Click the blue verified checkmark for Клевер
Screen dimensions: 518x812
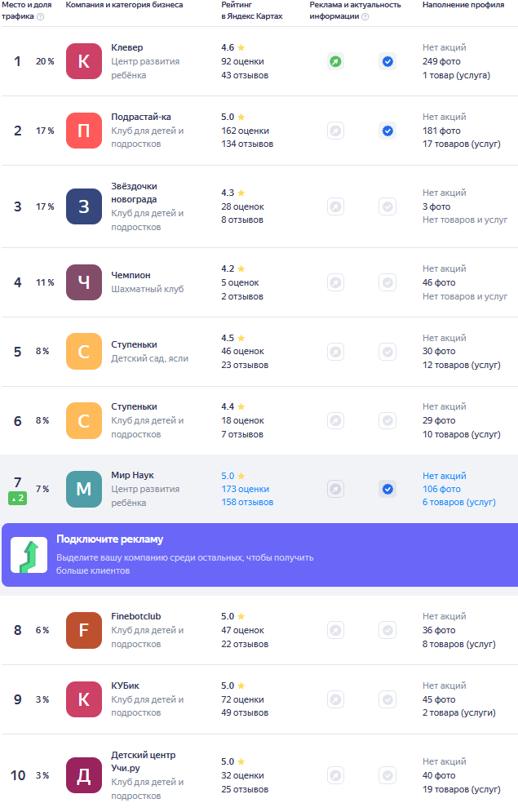pos(387,61)
